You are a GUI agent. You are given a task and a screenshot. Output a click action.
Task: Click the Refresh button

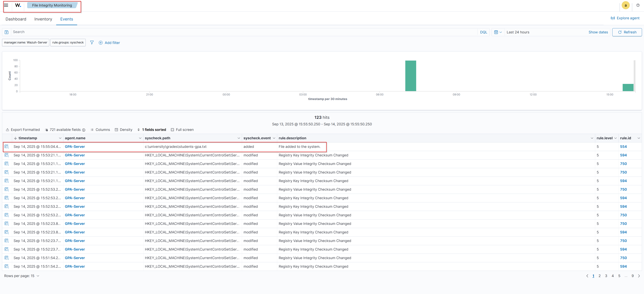pyautogui.click(x=627, y=32)
